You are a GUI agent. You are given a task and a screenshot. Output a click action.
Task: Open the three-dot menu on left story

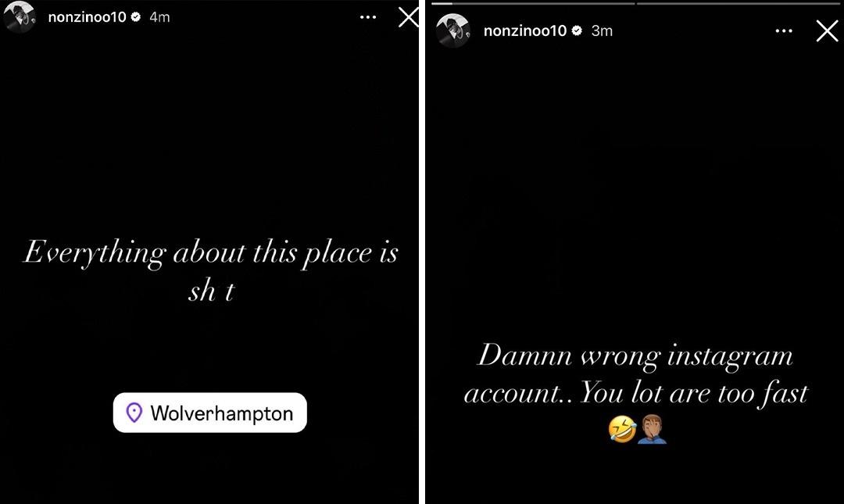coord(368,17)
